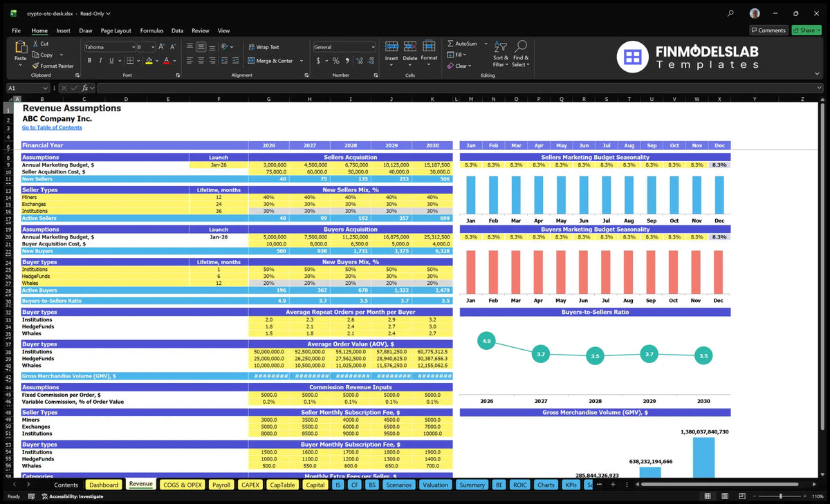Toggle italic formatting
Viewport: 830px width, 504px height.
click(101, 61)
